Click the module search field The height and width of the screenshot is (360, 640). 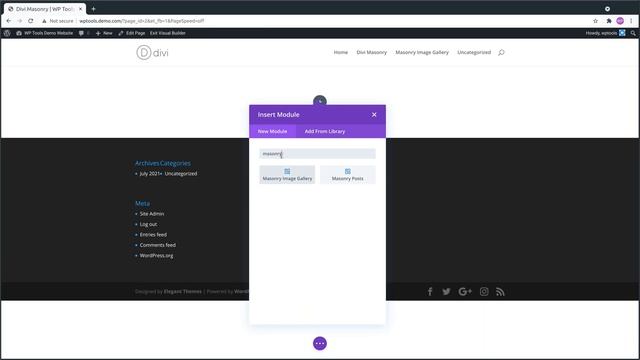pyautogui.click(x=317, y=153)
